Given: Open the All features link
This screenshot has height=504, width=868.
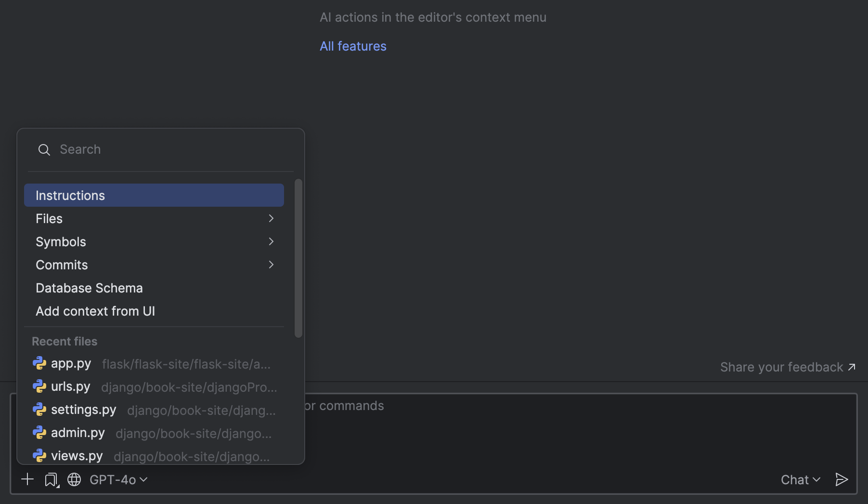Looking at the screenshot, I should [x=353, y=46].
